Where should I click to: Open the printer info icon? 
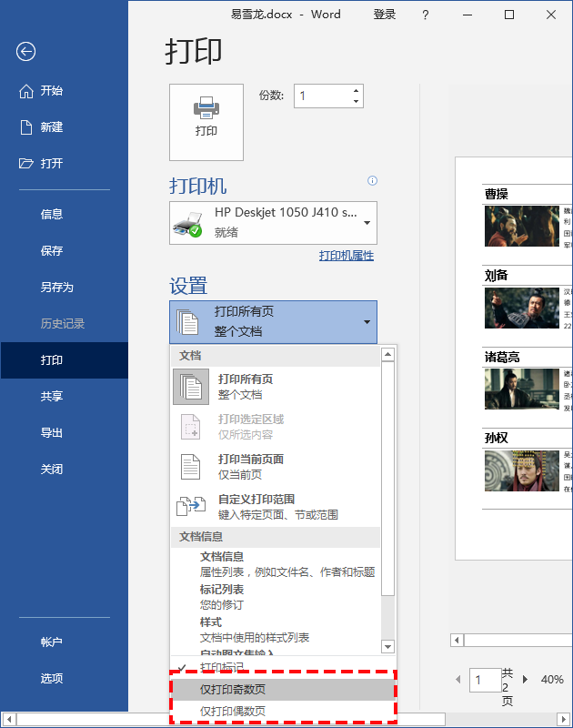pos(372,180)
